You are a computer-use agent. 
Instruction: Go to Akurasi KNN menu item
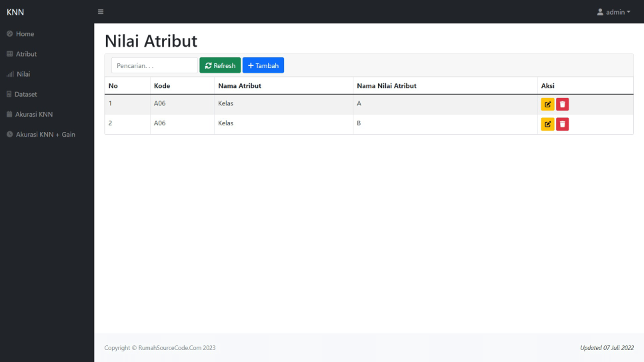[34, 114]
